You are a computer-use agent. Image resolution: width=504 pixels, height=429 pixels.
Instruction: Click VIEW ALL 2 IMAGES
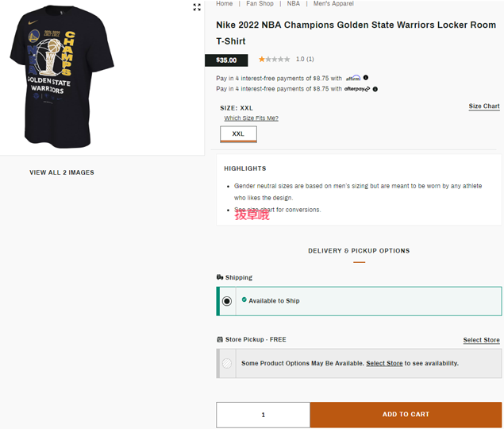click(62, 172)
